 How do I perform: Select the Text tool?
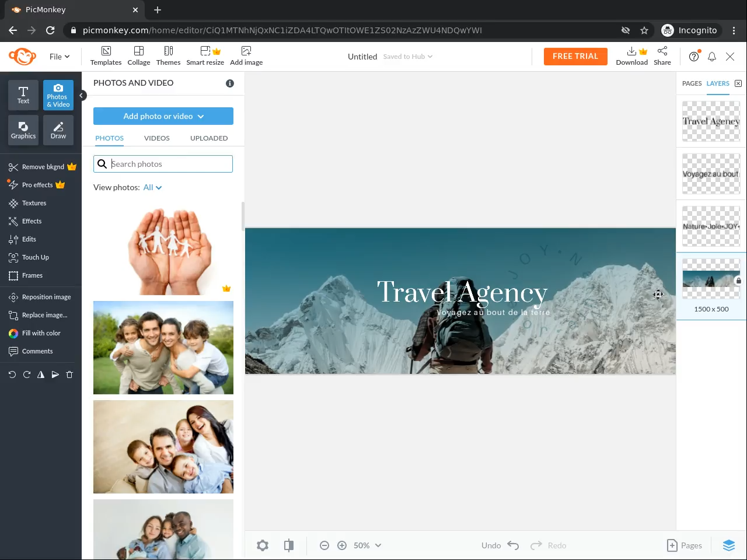click(x=23, y=94)
